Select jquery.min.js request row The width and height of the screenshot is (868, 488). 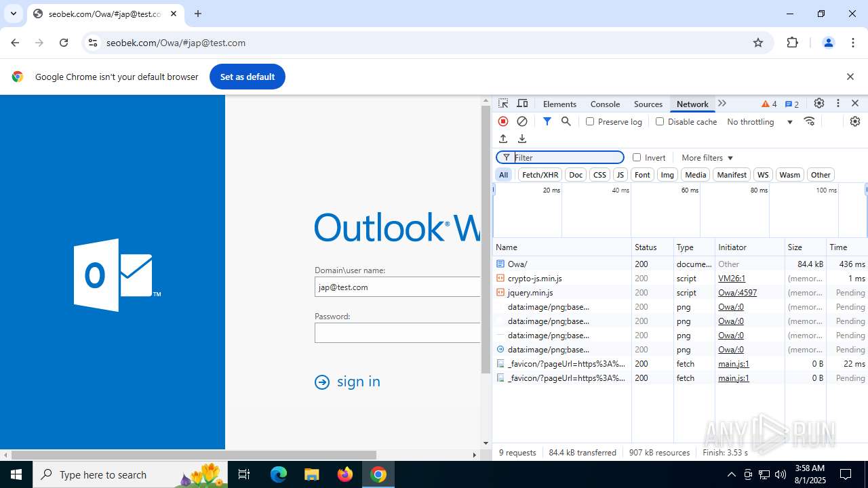[x=680, y=293]
